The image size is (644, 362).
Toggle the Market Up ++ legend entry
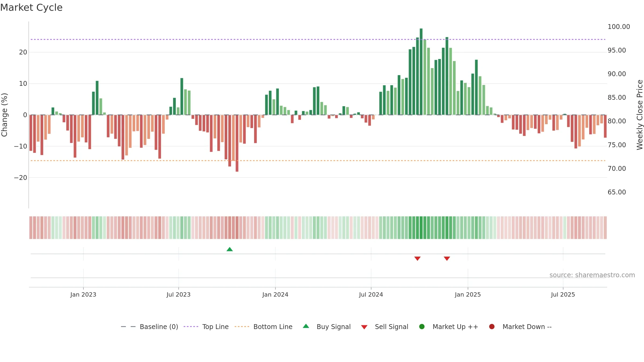pos(449,327)
